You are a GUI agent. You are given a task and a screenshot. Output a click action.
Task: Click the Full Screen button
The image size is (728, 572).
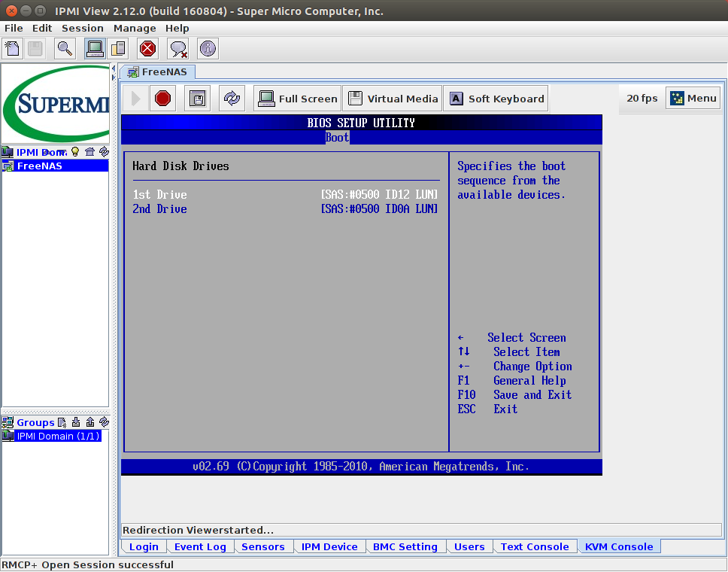pyautogui.click(x=298, y=99)
